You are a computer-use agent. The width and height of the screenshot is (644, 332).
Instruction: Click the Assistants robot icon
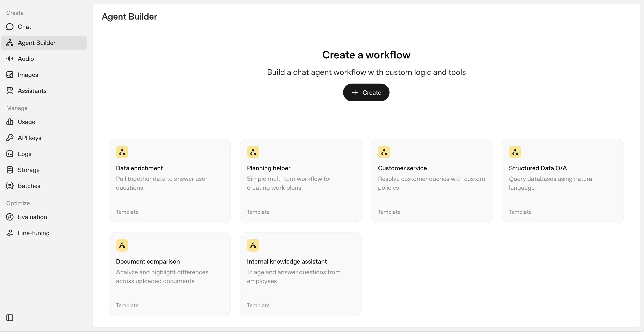point(10,91)
